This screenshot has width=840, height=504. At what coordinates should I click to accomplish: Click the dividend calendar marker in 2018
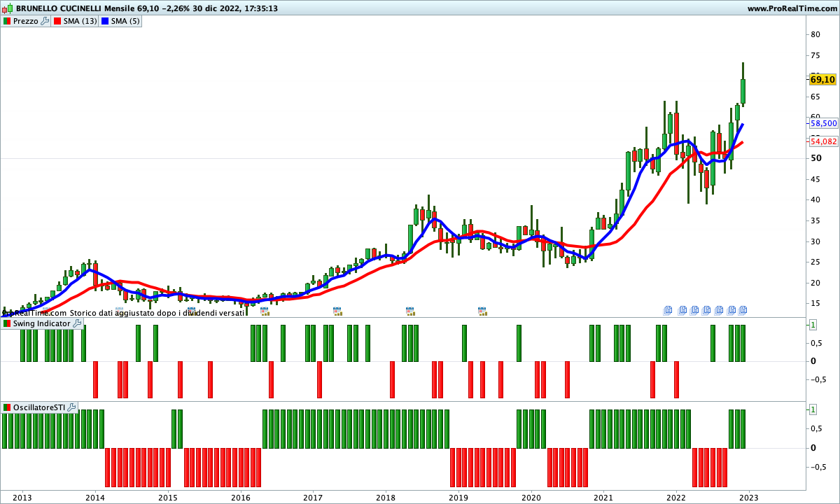click(409, 311)
